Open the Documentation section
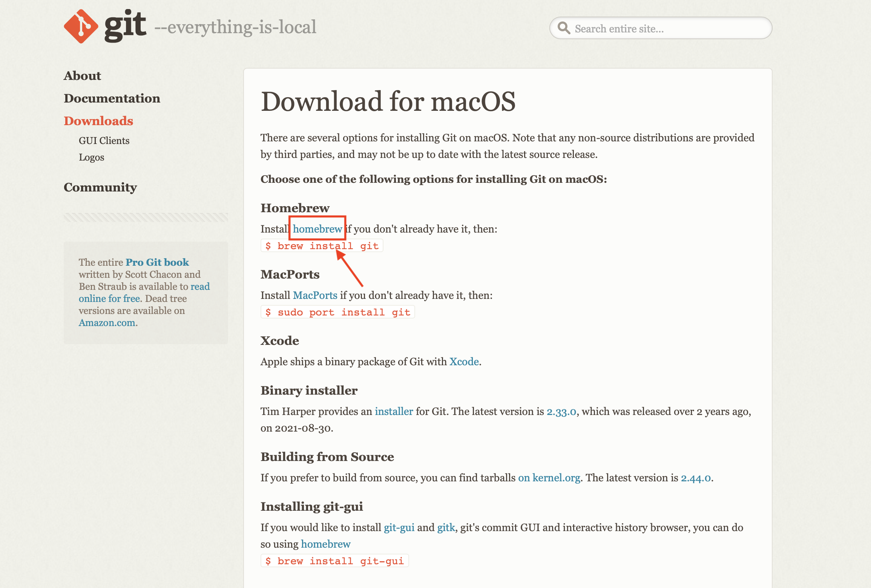Viewport: 871px width, 588px height. tap(112, 98)
